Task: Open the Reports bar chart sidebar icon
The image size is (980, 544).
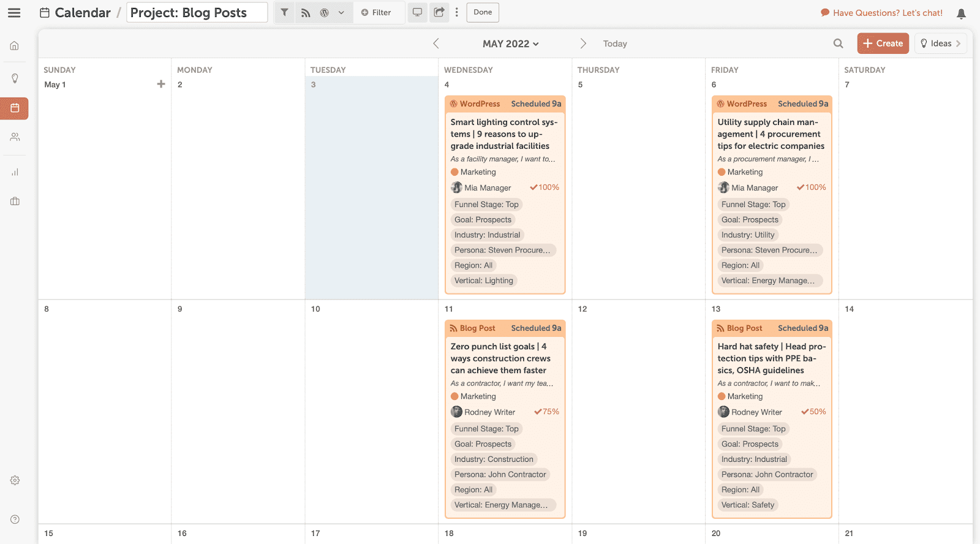Action: [x=15, y=172]
